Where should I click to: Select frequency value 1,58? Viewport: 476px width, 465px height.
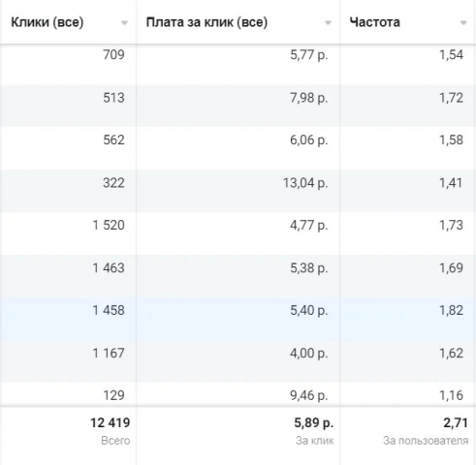click(451, 139)
